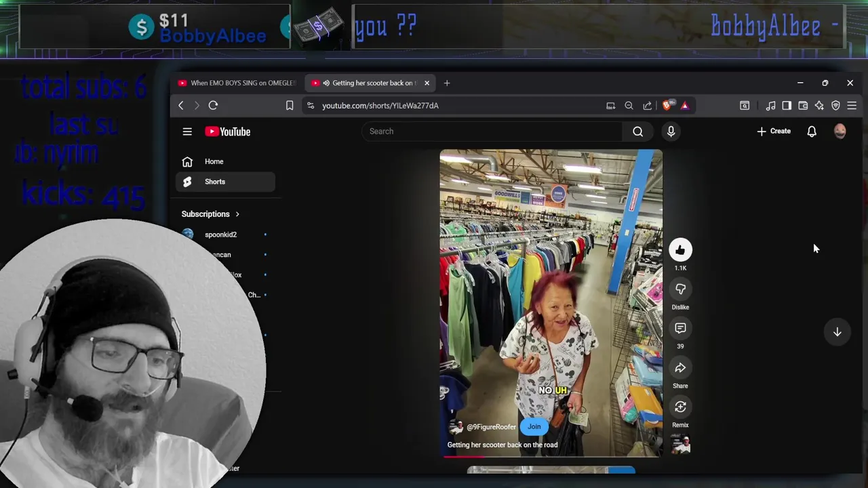Screen dimensions: 868x488
Task: Install app icon in the address bar
Action: 610,106
